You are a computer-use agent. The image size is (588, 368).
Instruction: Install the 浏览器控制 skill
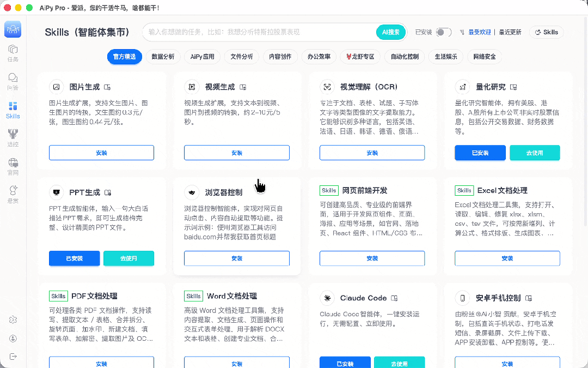(x=237, y=258)
